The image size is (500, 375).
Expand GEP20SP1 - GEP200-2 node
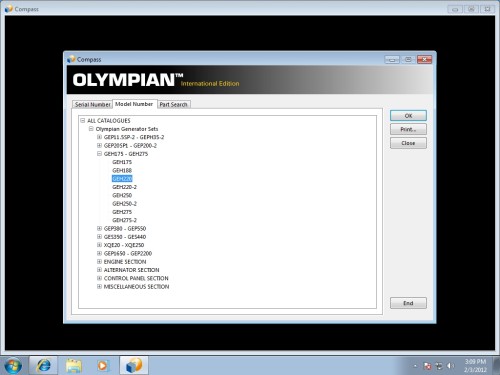[99, 145]
